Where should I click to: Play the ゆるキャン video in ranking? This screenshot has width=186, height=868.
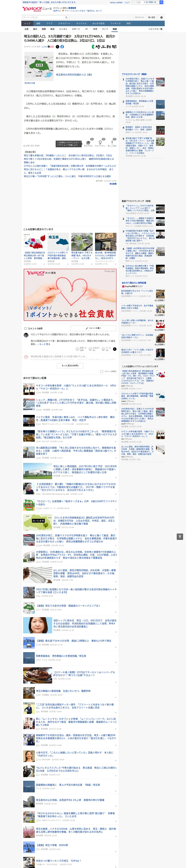point(160,209)
